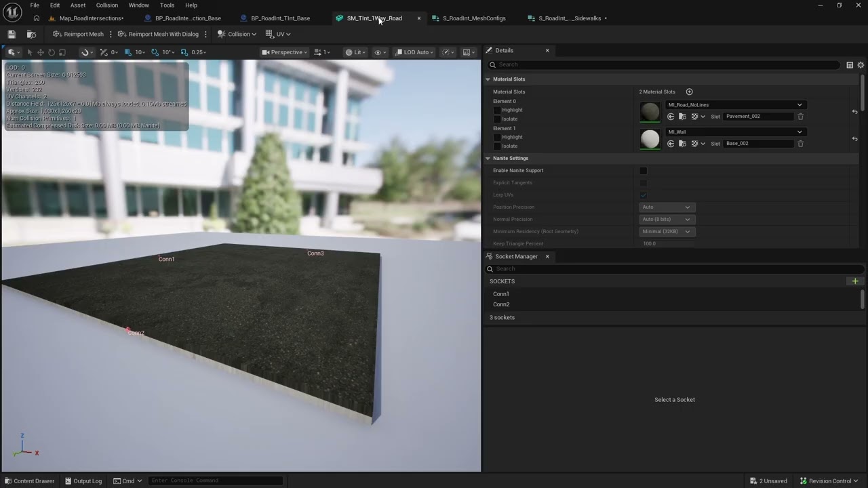The width and height of the screenshot is (868, 488).
Task: Open the Collision menu in menu bar
Action: (x=106, y=5)
